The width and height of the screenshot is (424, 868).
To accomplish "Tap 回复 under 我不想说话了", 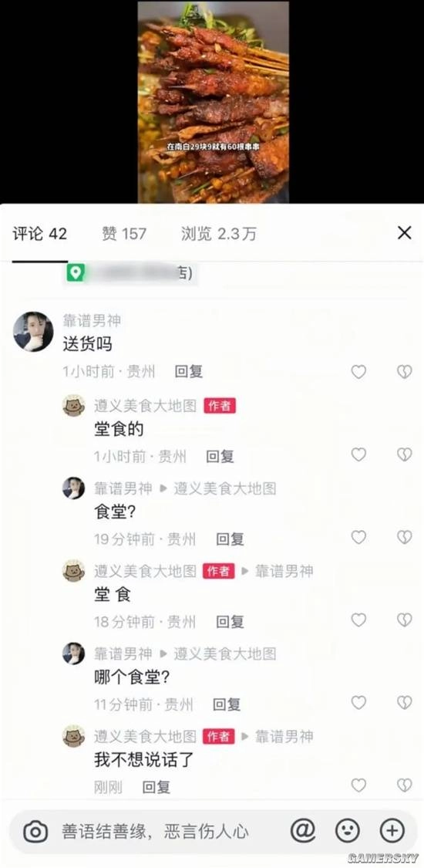I will point(156,787).
